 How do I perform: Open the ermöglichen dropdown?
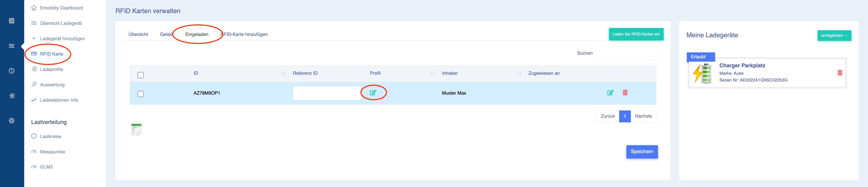pyautogui.click(x=834, y=36)
